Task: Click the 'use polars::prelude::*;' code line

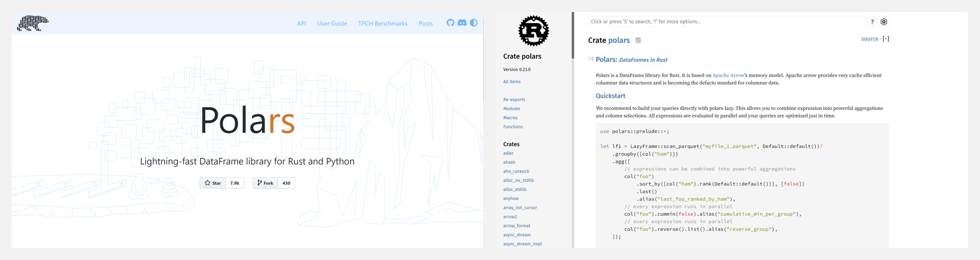Action: pyautogui.click(x=634, y=132)
